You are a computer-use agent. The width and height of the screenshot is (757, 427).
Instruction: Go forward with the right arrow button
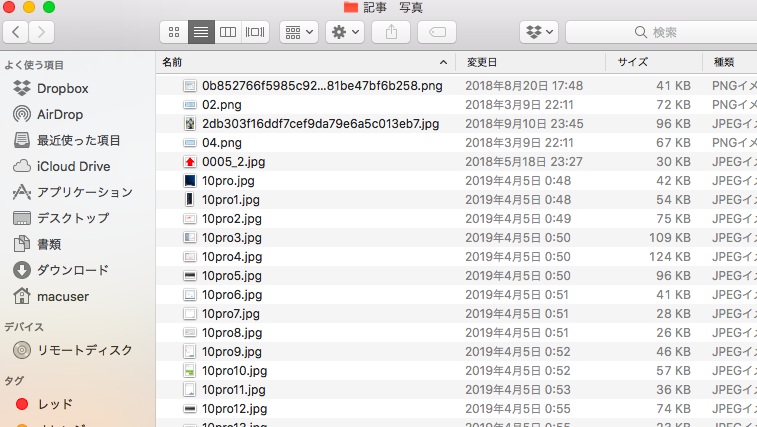(42, 32)
